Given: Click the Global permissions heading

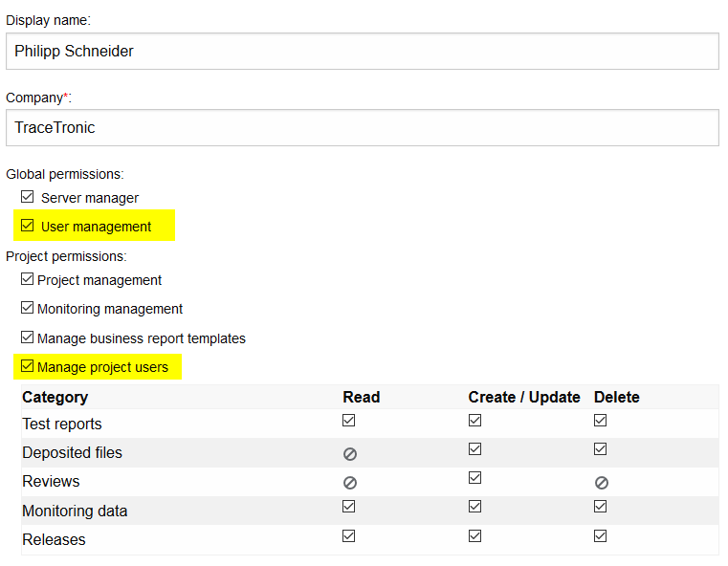Looking at the screenshot, I should pyautogui.click(x=65, y=174).
